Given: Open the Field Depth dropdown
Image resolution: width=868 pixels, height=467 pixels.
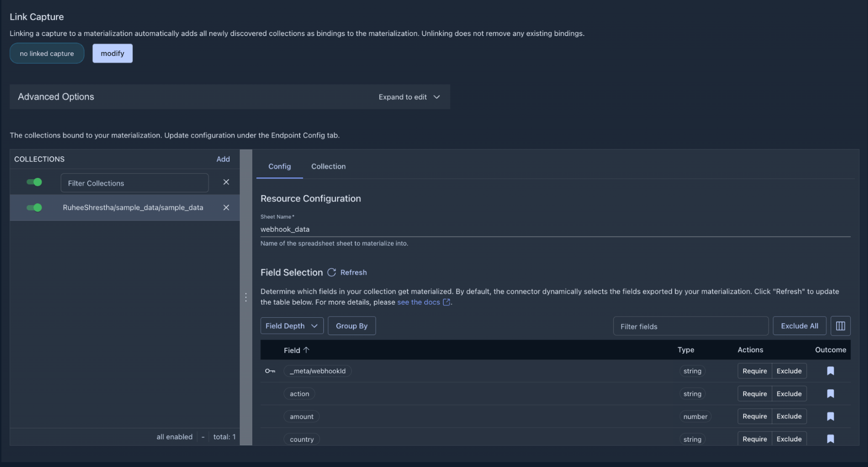Looking at the screenshot, I should 292,326.
